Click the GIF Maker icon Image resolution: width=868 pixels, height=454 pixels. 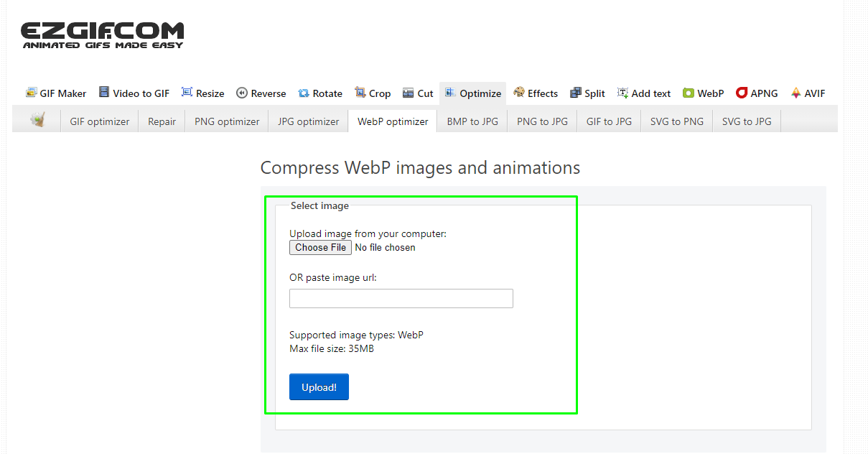click(32, 93)
